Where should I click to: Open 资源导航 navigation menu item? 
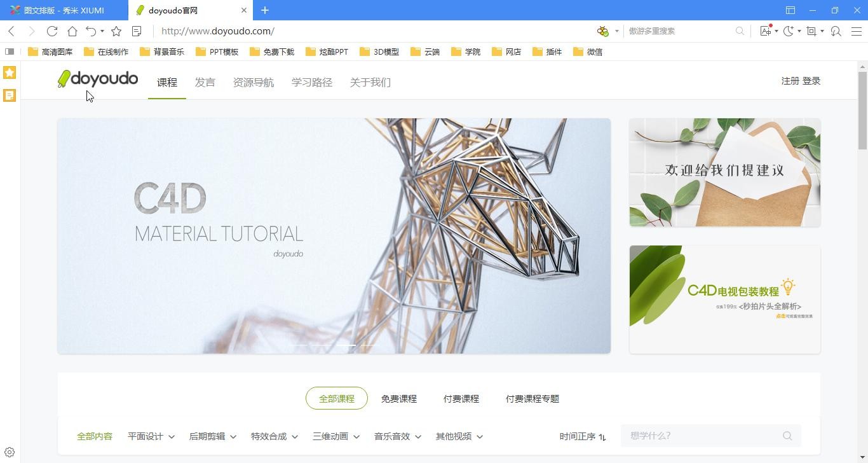tap(254, 82)
